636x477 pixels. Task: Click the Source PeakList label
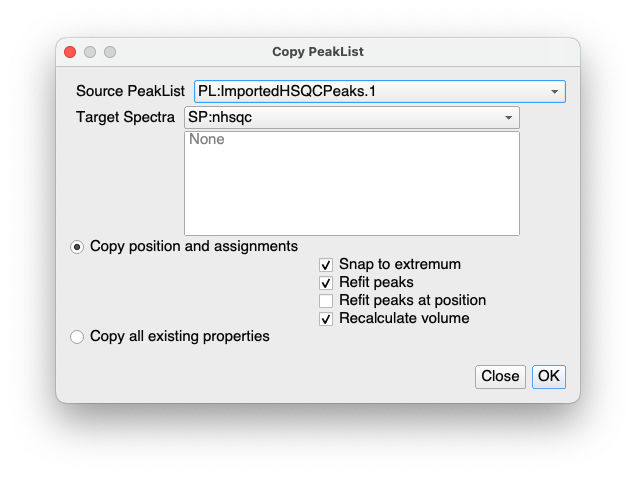(130, 92)
